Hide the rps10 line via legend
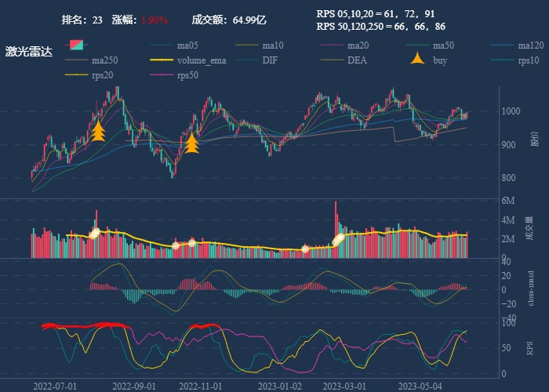Image resolution: width=549 pixels, height=392 pixels. [x=504, y=60]
